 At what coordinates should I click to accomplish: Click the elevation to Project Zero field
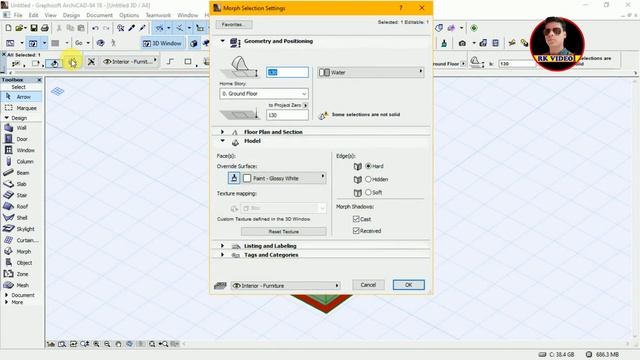287,115
